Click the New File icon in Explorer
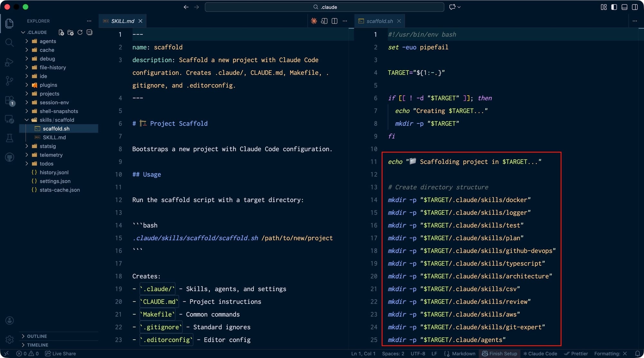 pos(61,33)
